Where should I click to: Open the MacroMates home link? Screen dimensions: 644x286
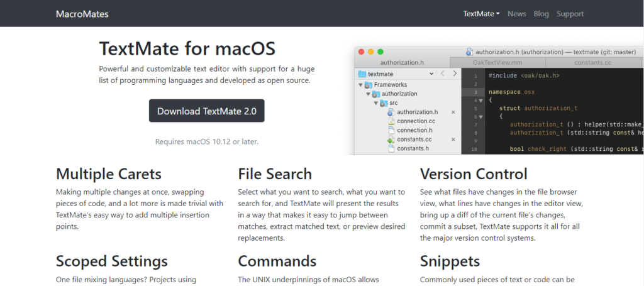coord(82,14)
